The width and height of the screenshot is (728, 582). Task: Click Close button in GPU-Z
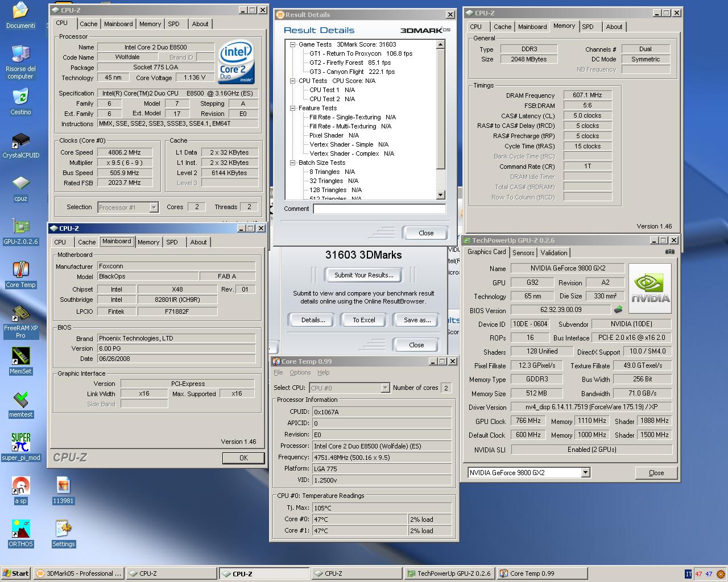coord(656,473)
